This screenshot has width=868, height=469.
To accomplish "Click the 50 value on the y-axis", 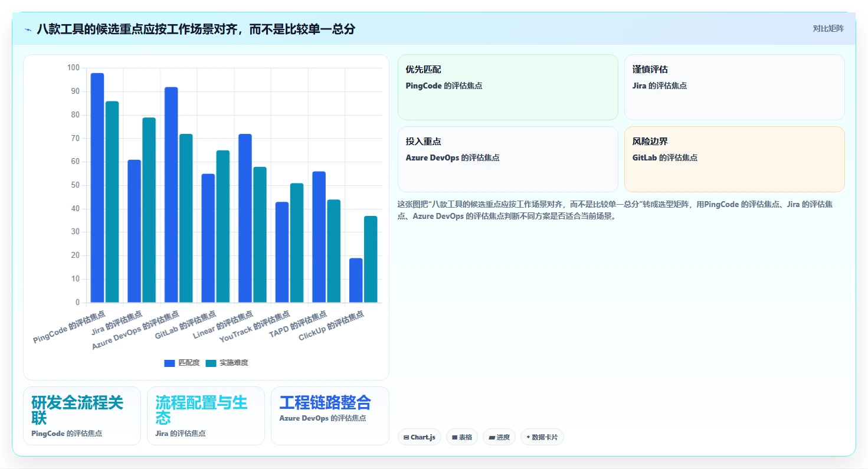I will tap(75, 185).
